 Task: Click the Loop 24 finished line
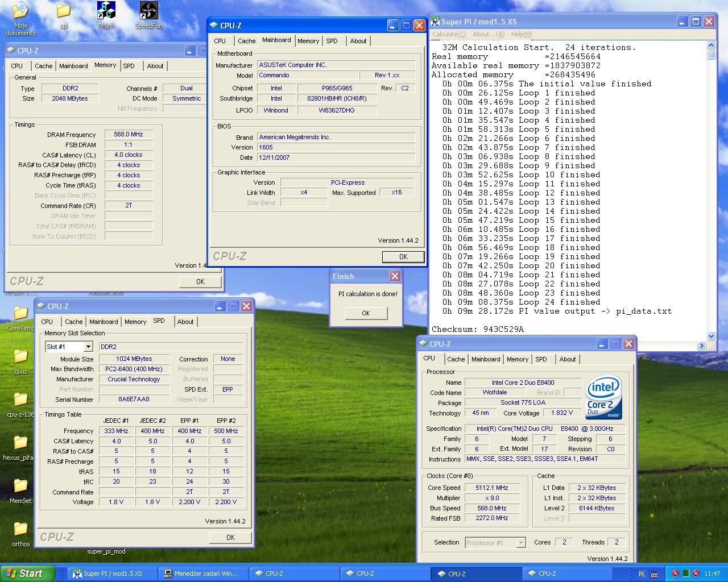click(x=521, y=302)
